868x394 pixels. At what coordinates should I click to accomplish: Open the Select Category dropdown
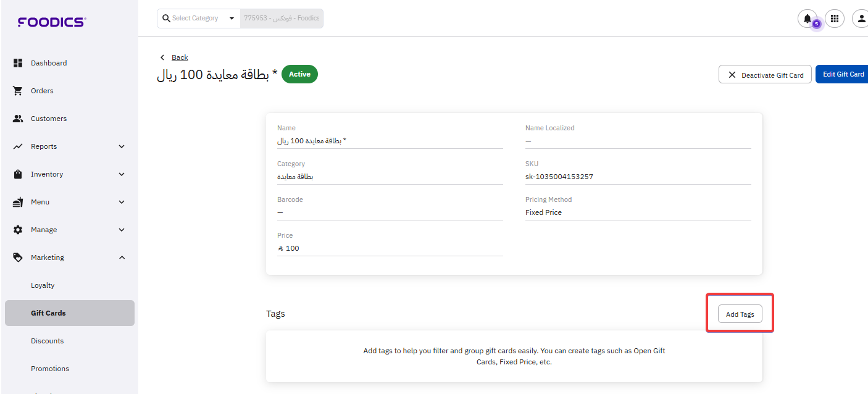tap(232, 19)
